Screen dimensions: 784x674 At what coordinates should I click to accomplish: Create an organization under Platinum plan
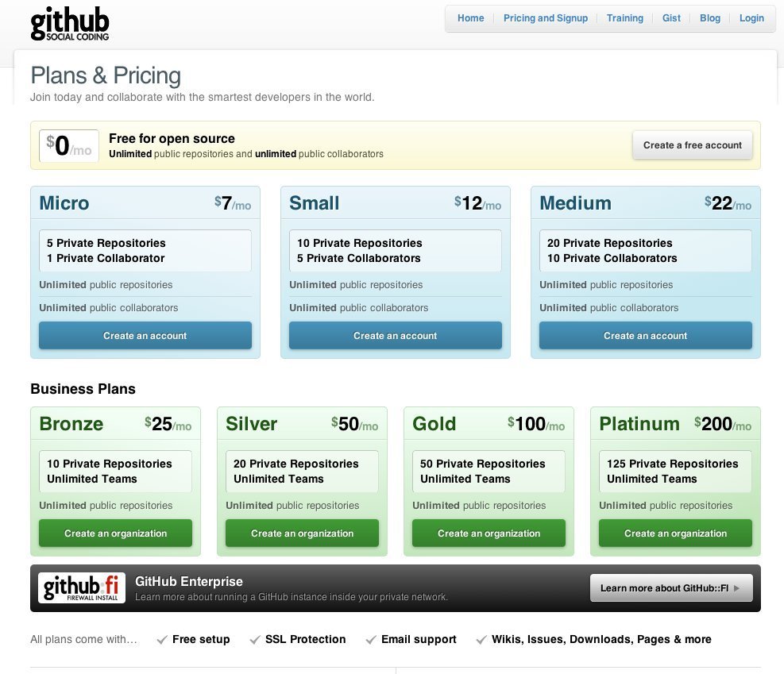coord(675,533)
